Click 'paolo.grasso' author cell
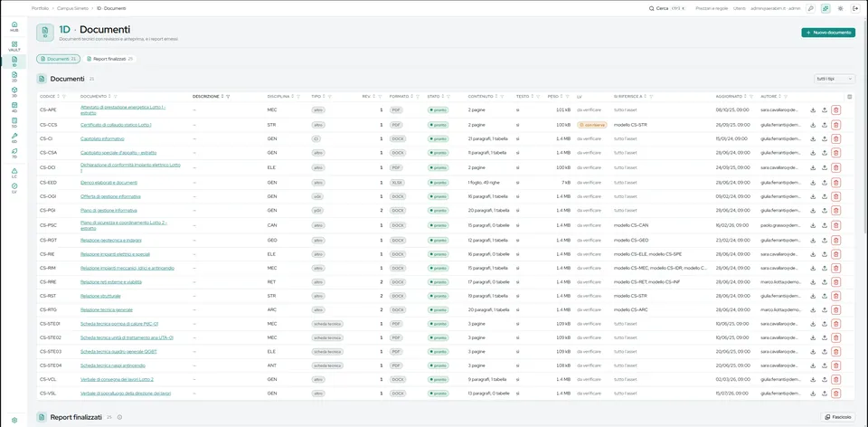The height and width of the screenshot is (427, 868). click(780, 225)
